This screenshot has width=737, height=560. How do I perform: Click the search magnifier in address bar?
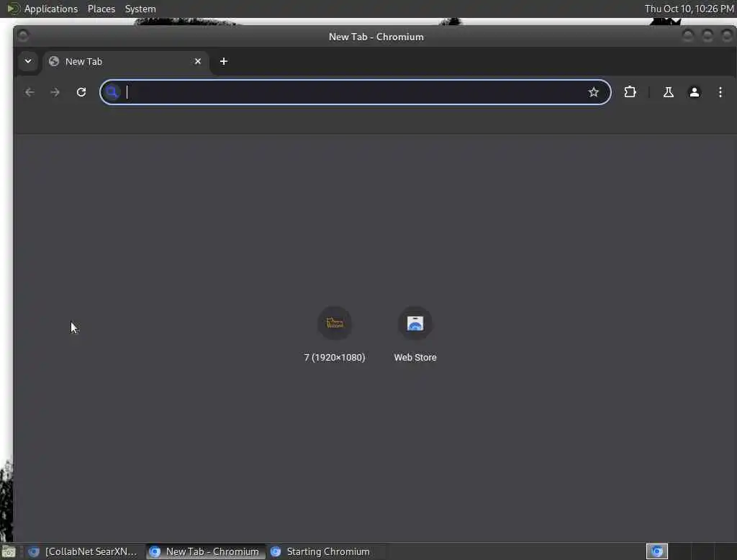pos(112,92)
